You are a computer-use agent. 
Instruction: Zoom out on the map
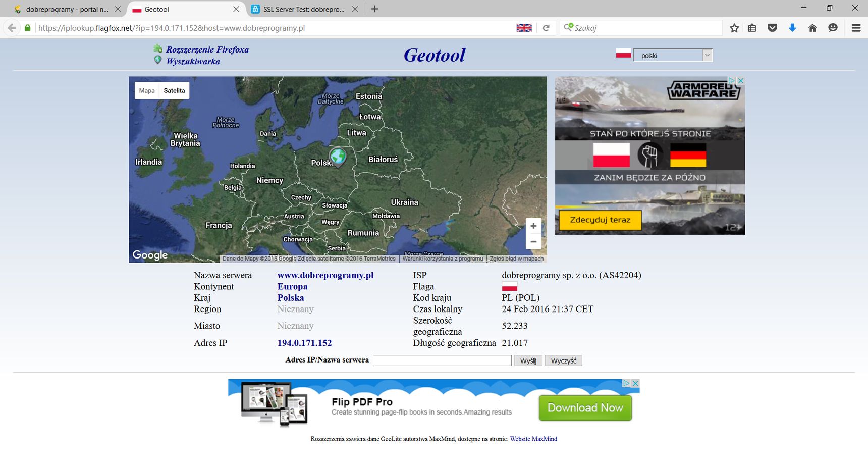click(533, 241)
